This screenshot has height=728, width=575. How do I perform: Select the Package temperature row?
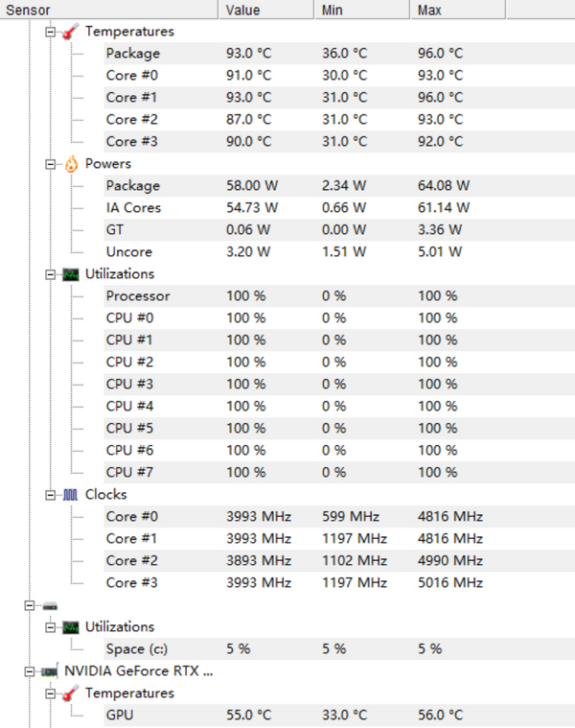coord(133,54)
